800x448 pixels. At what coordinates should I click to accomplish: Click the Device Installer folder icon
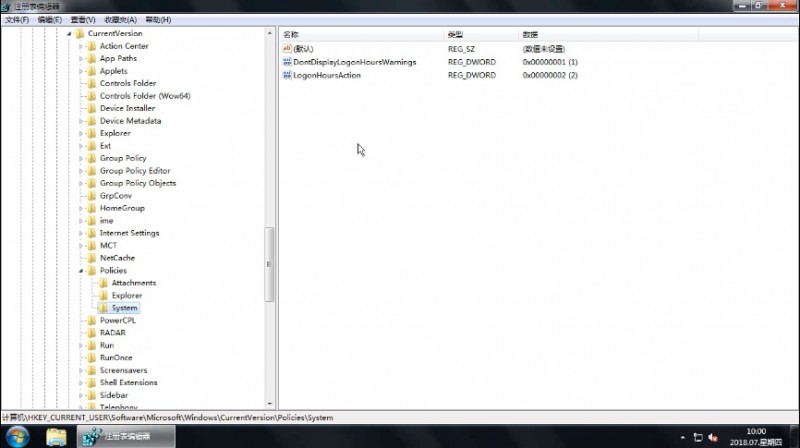tap(92, 108)
